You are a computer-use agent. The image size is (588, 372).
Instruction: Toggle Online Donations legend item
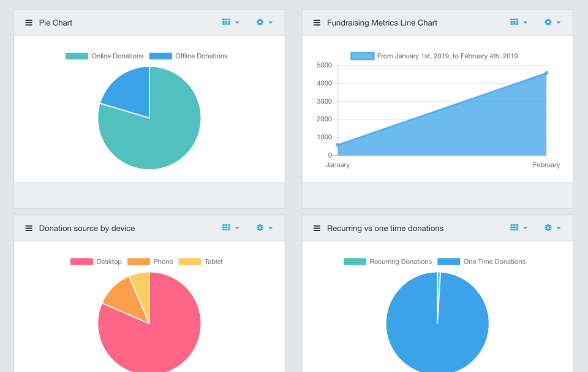(105, 56)
